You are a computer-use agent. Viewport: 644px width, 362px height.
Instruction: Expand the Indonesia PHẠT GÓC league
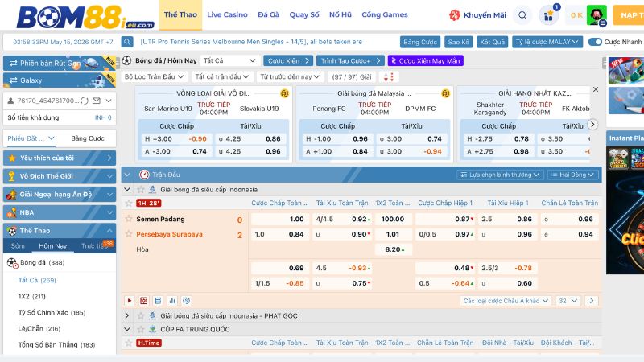point(127,315)
